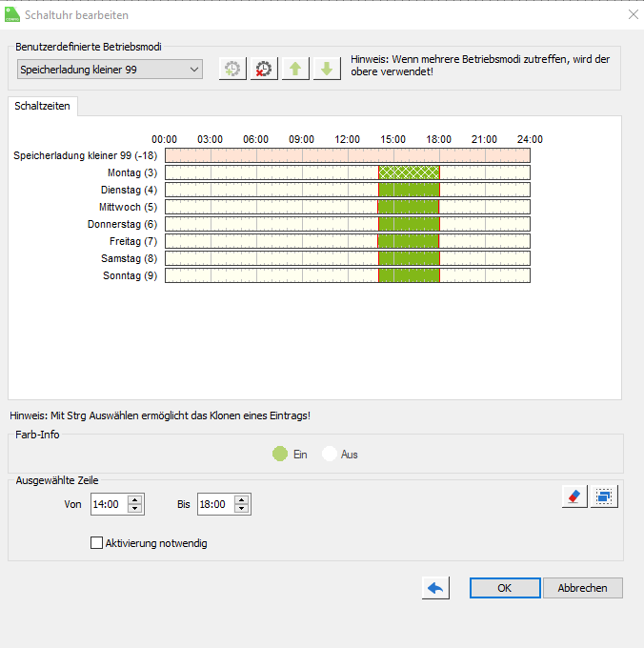Click the green Ein color swatch
644x648 pixels.
click(x=280, y=454)
